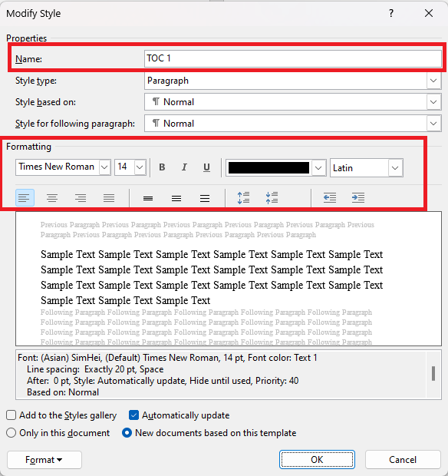Image resolution: width=448 pixels, height=476 pixels.
Task: Open Style for following paragraph dropdown
Action: click(433, 124)
